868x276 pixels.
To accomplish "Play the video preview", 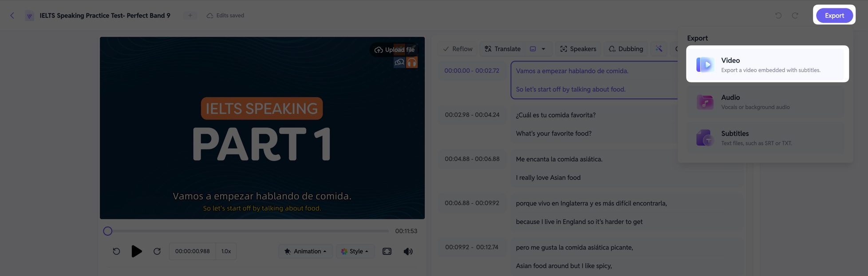I will point(137,251).
